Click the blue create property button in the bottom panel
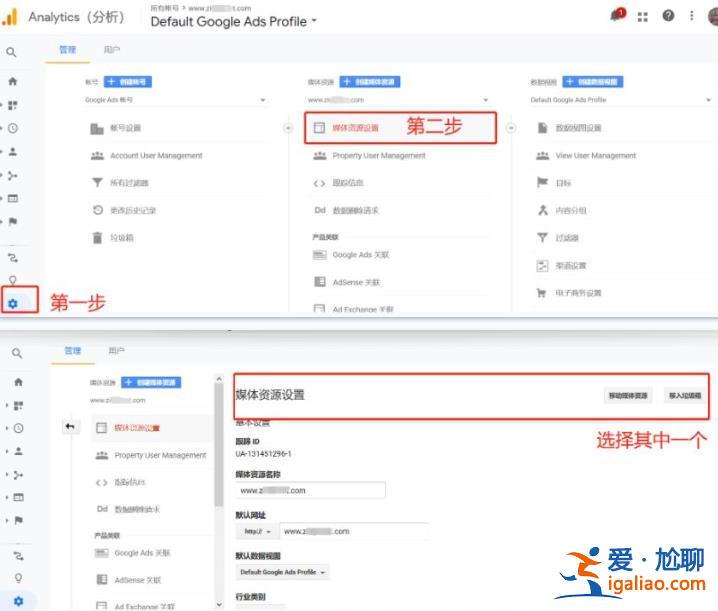718x611 pixels. coord(151,382)
